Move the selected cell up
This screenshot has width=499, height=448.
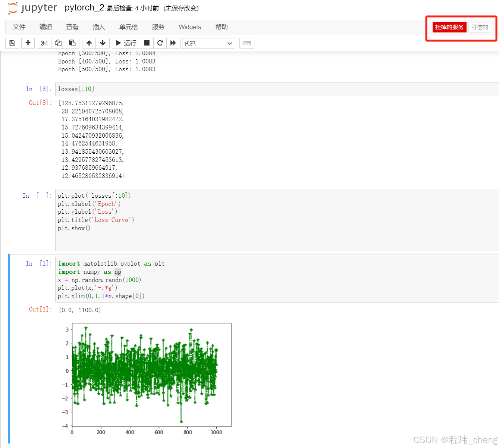point(88,43)
